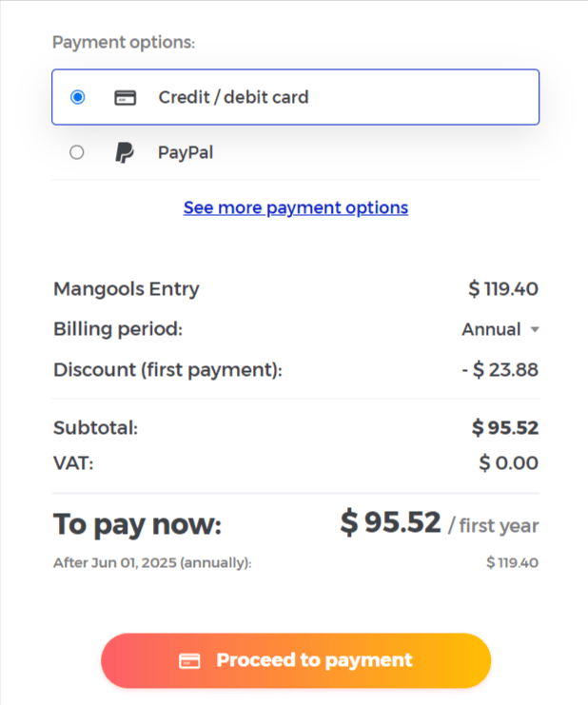Viewport: 588px width, 705px height.
Task: Expand the billing period dropdown arrow
Action: [x=535, y=330]
